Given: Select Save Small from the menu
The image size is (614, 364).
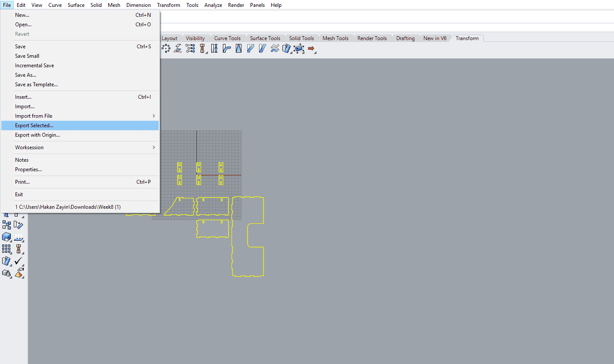Looking at the screenshot, I should [x=80, y=56].
